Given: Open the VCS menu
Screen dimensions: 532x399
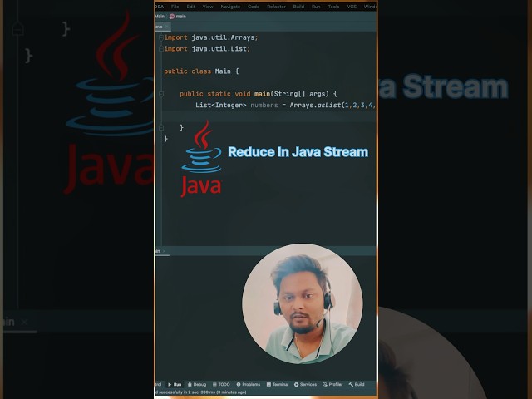Looking at the screenshot, I should [352, 7].
